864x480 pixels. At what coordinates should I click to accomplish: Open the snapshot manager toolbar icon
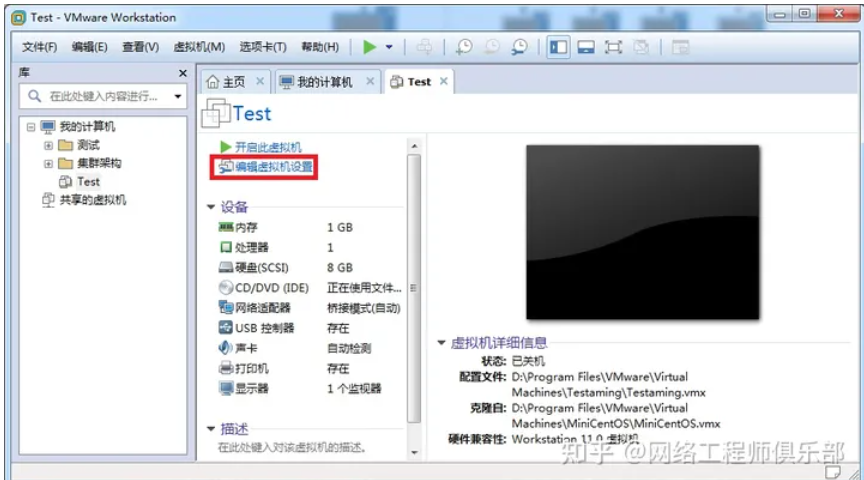click(x=519, y=47)
